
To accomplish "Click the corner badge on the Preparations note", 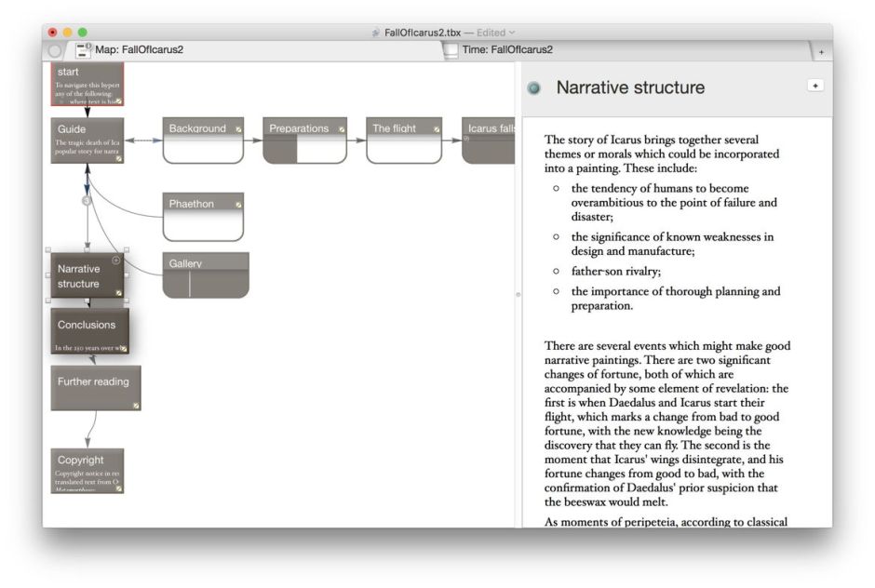I will point(342,130).
